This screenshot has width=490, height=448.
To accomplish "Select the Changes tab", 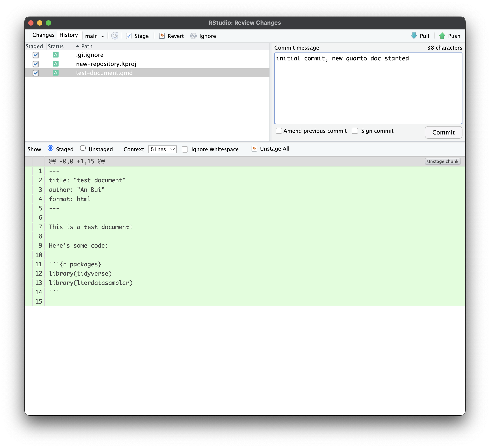I will 43,35.
